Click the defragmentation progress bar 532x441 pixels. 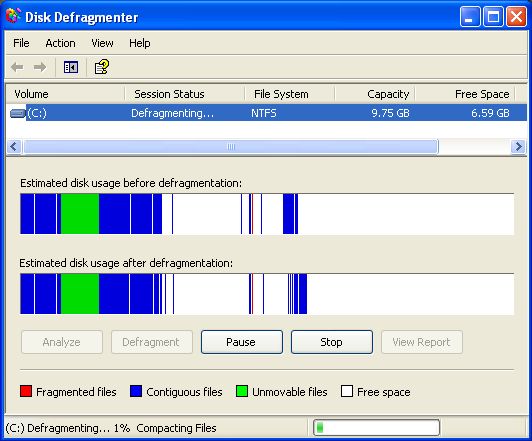click(x=376, y=427)
